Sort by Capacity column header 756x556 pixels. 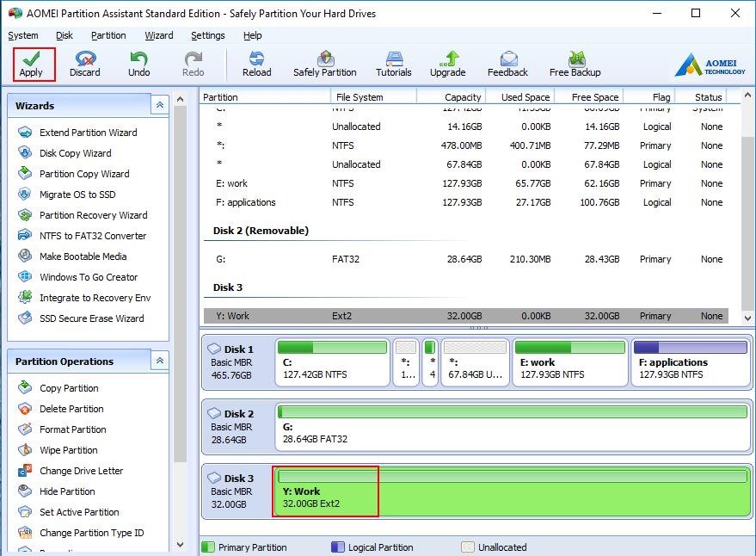[x=452, y=97]
